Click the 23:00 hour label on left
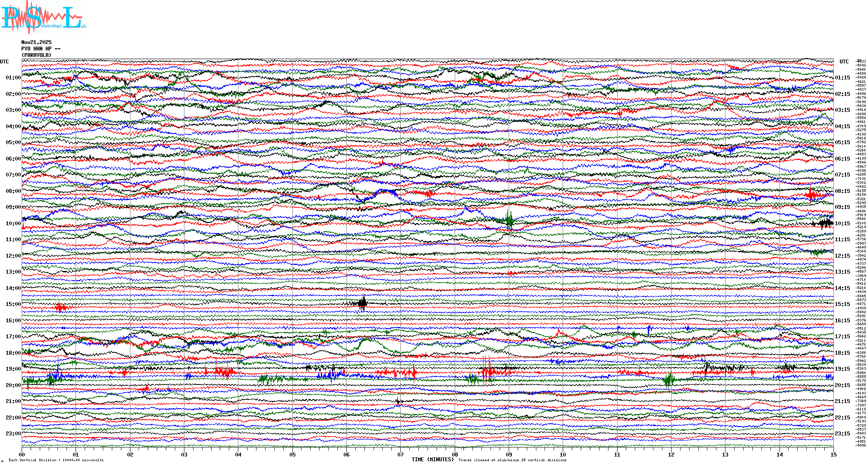Image resolution: width=868 pixels, height=466 pixels. [x=13, y=434]
